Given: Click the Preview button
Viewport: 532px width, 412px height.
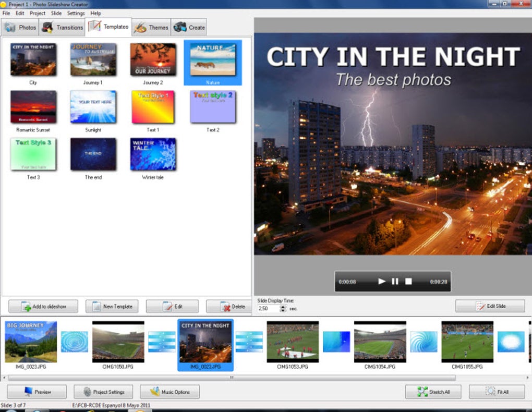Looking at the screenshot, I should click(x=36, y=392).
